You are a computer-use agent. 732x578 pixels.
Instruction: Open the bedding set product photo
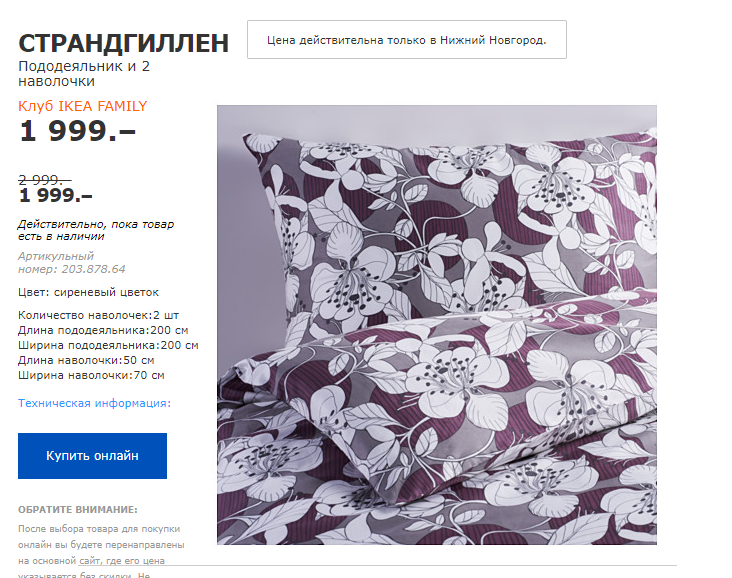point(436,325)
